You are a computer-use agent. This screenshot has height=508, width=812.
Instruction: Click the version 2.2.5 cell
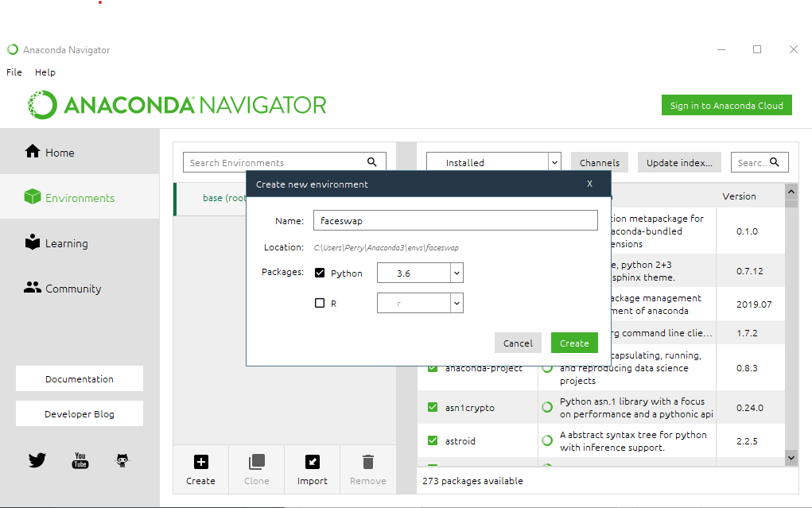click(747, 441)
